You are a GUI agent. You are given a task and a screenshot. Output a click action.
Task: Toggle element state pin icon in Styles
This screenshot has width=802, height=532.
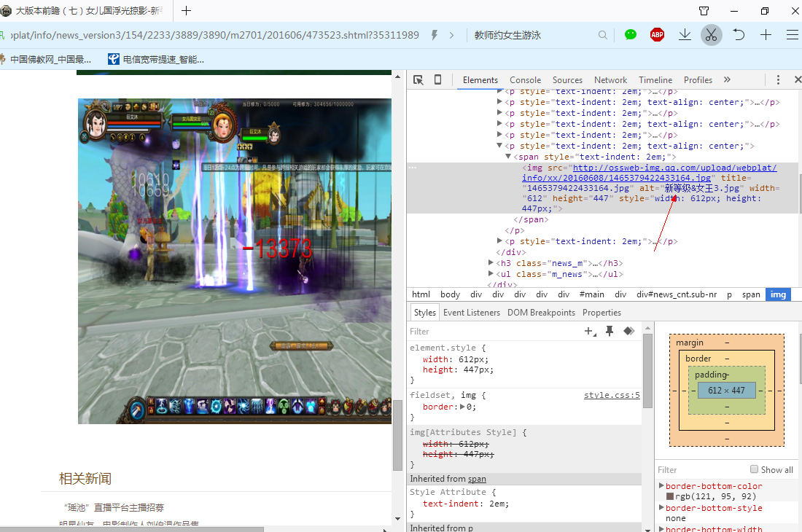coord(610,331)
